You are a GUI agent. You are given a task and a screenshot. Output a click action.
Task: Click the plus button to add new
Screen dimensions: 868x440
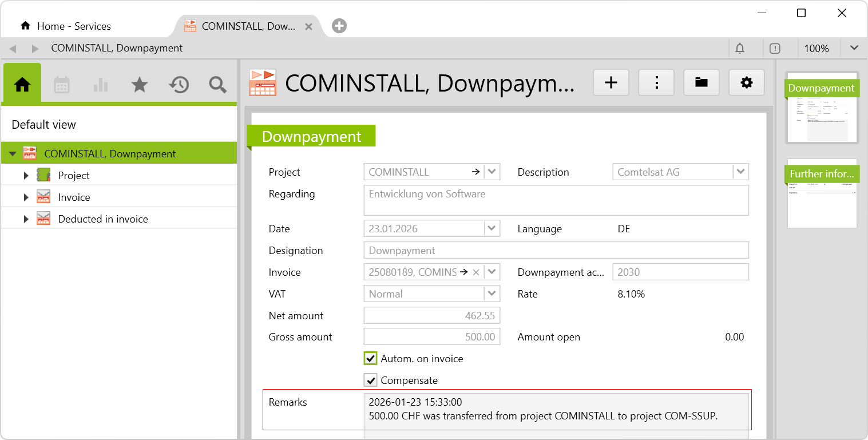611,83
